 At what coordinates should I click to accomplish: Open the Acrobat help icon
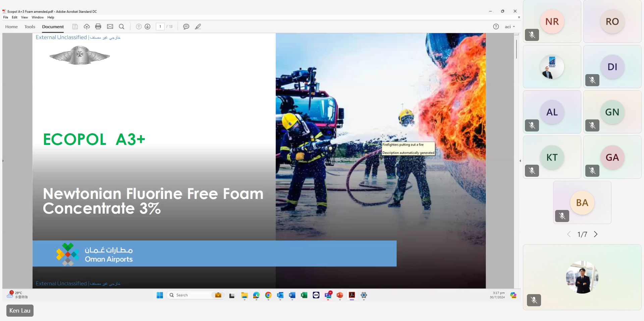[x=496, y=26]
